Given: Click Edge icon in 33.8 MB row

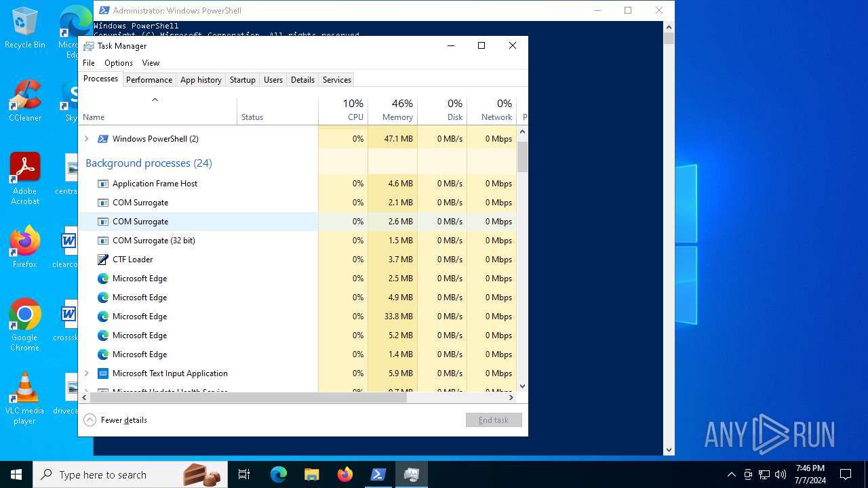Looking at the screenshot, I should (x=103, y=317).
